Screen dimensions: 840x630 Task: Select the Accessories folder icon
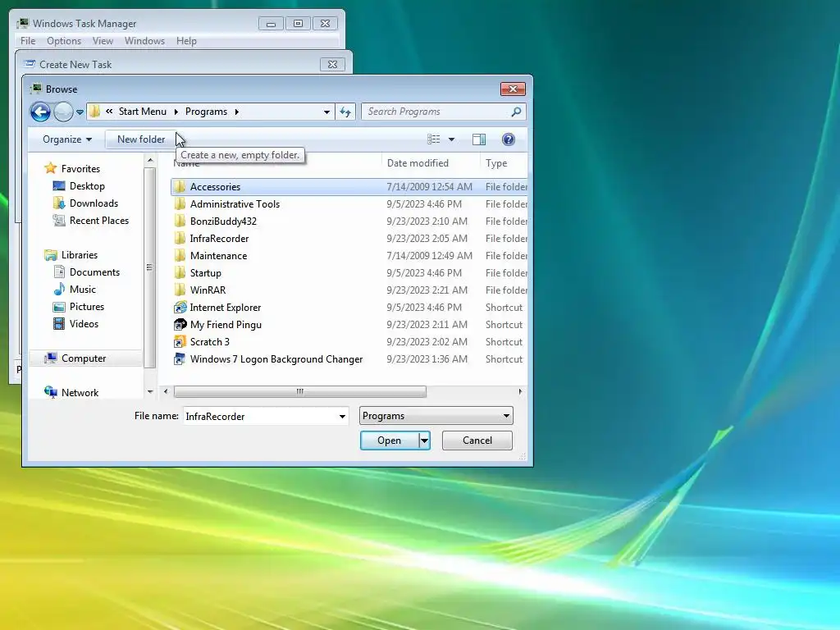click(180, 186)
